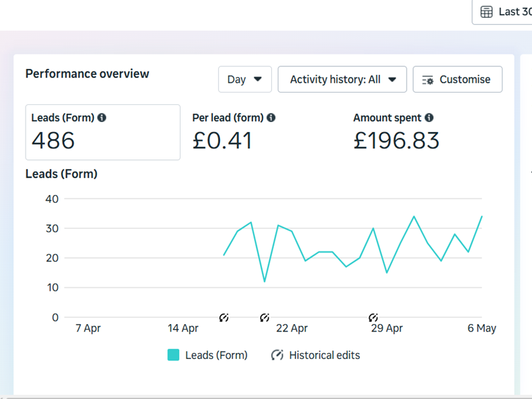Click the 6 May axis label
The image size is (532, 399).
[482, 328]
